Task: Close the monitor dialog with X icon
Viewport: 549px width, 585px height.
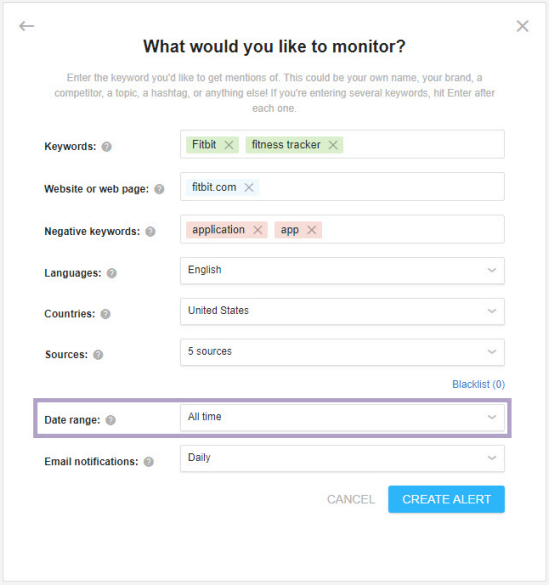Action: pos(522,26)
